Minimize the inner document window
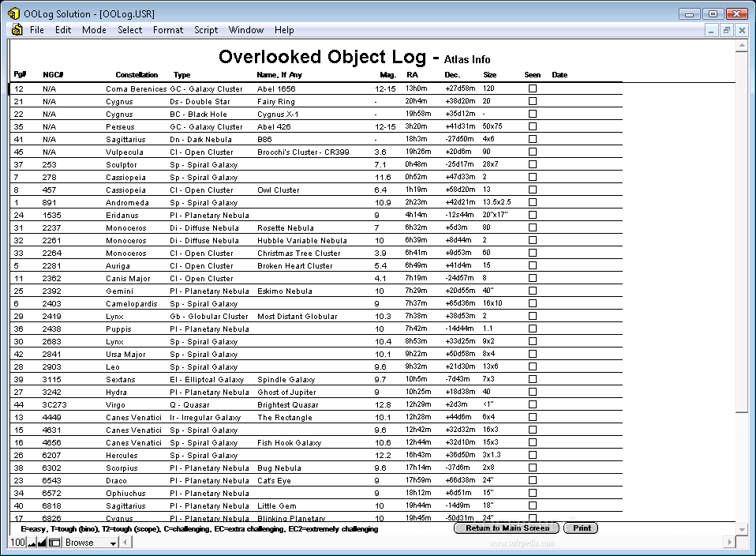Viewport: 756px width, 556px height. (x=711, y=30)
